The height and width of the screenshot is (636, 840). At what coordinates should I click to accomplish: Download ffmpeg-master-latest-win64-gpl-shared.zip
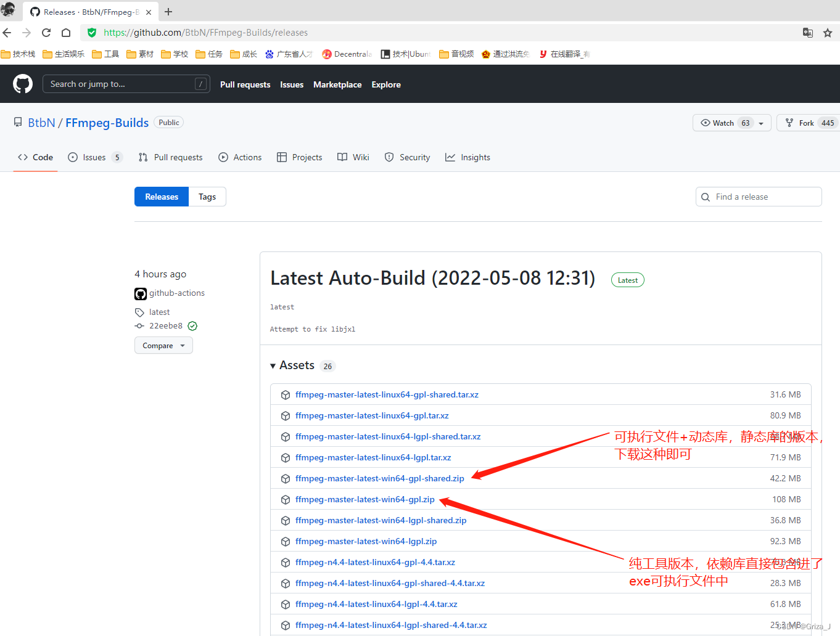380,479
